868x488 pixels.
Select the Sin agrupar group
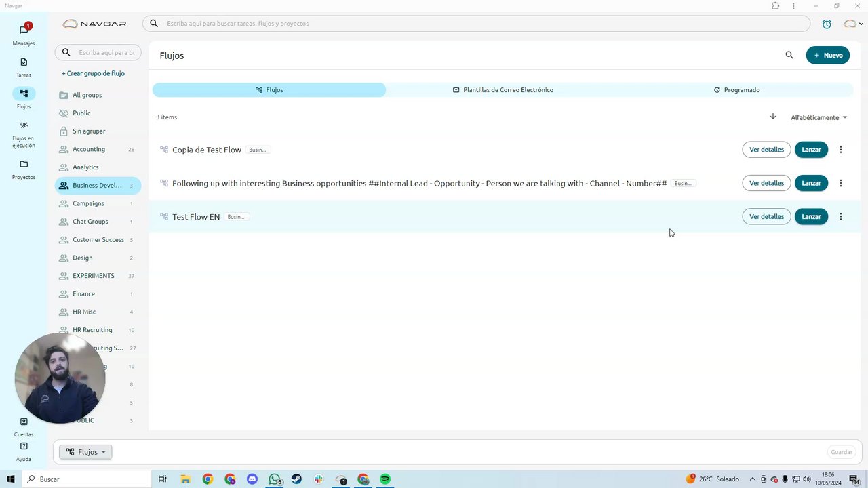click(98, 131)
